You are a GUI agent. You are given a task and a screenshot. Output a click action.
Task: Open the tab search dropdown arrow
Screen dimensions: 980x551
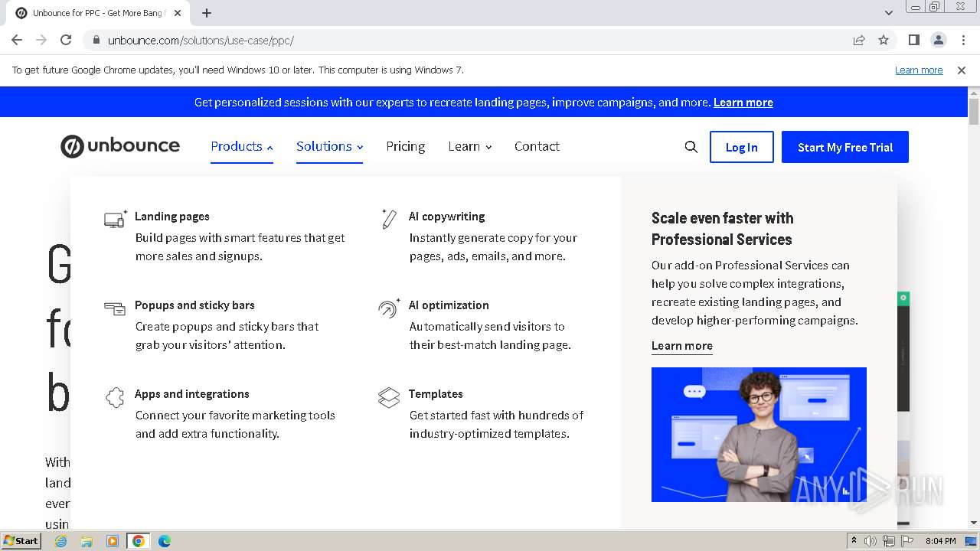(888, 13)
